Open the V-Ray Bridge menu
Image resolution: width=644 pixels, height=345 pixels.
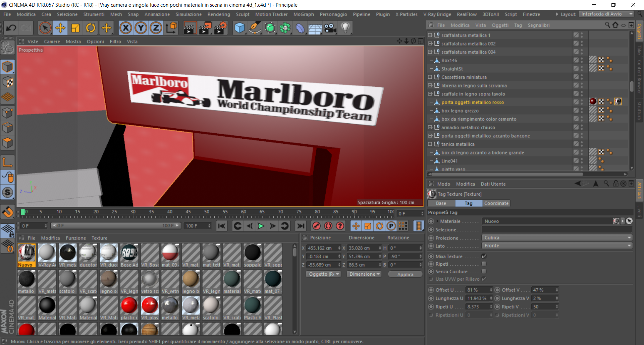point(437,14)
